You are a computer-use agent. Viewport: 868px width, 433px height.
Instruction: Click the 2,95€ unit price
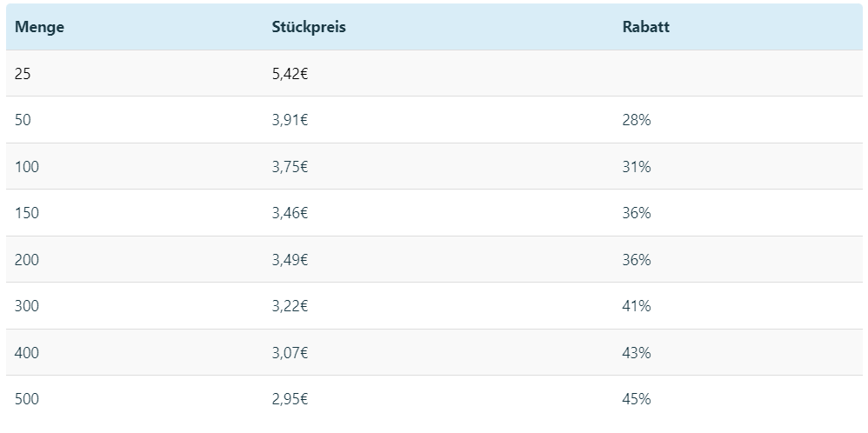tap(290, 399)
